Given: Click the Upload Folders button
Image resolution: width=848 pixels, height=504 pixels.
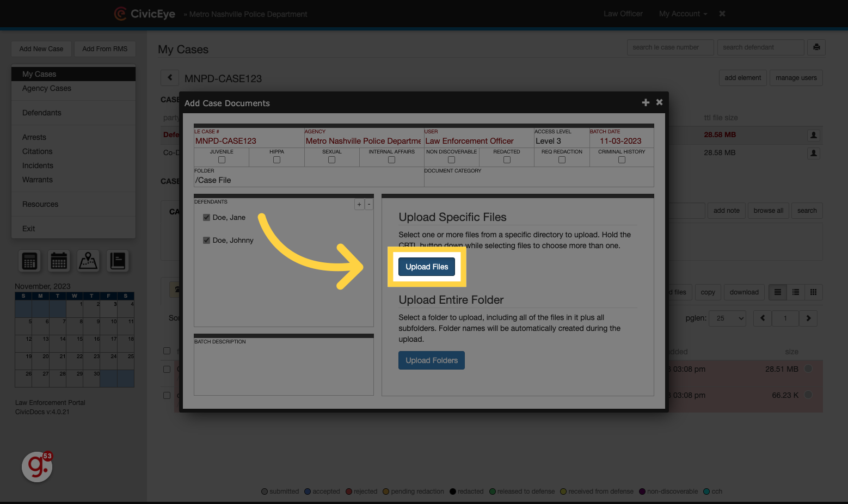Looking at the screenshot, I should click(x=432, y=360).
